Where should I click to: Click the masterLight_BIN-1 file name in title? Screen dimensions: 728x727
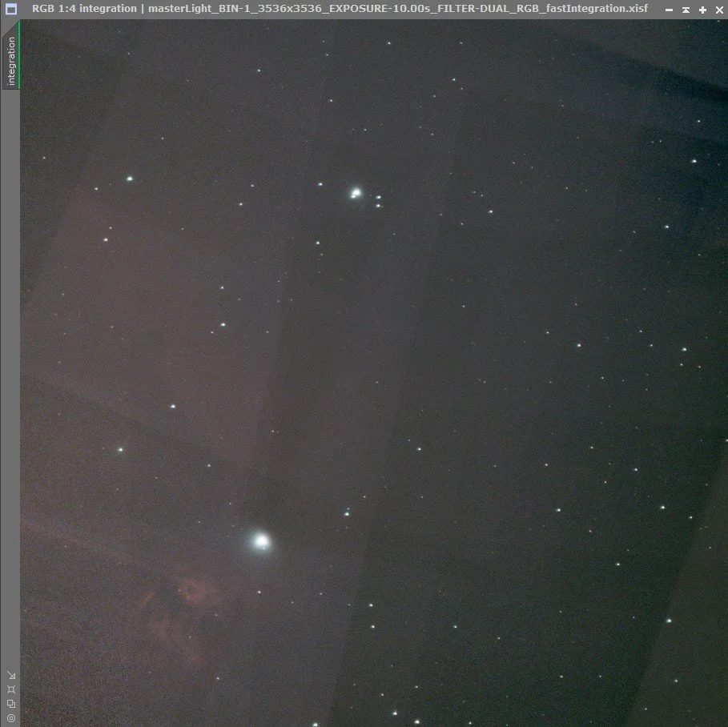398,8
